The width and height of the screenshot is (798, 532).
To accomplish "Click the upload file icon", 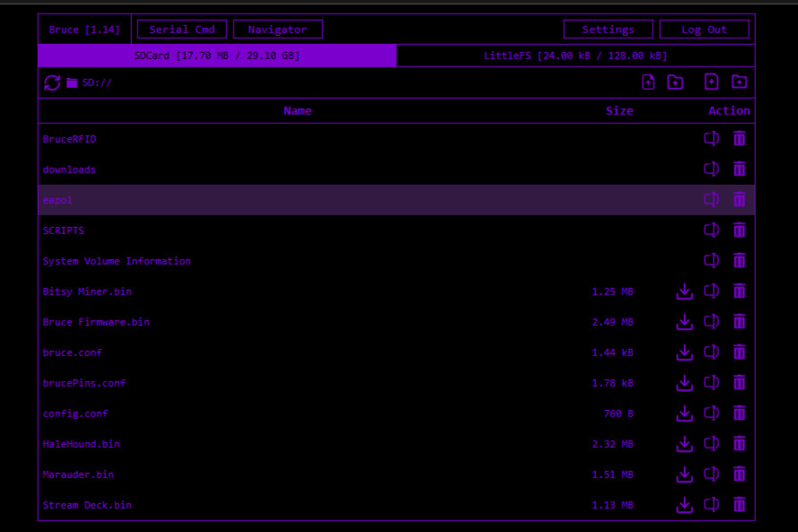I will pyautogui.click(x=648, y=82).
